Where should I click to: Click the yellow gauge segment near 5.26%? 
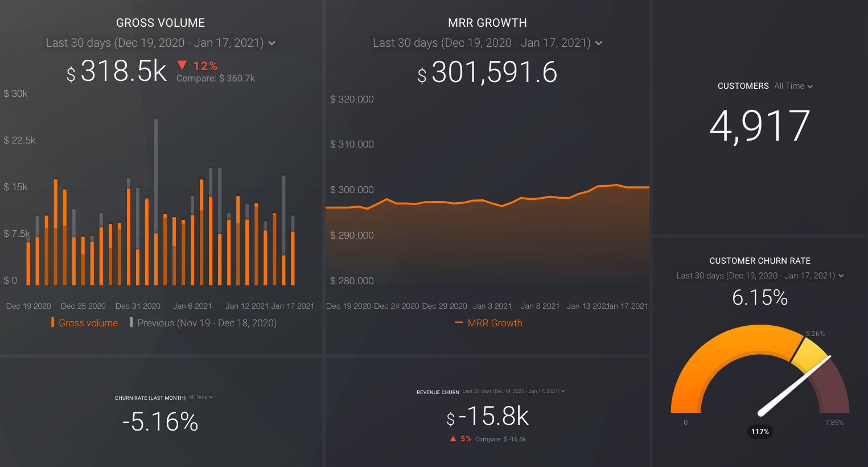[810, 354]
